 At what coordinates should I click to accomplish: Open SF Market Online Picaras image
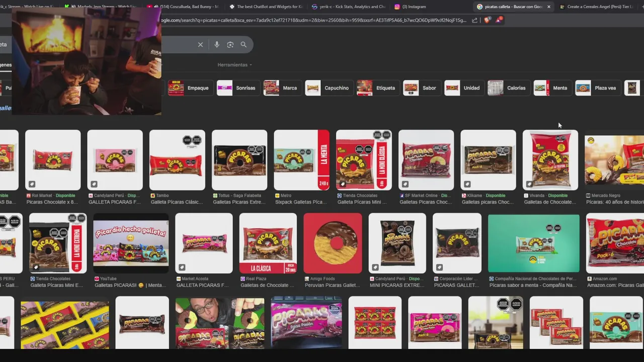(x=426, y=160)
